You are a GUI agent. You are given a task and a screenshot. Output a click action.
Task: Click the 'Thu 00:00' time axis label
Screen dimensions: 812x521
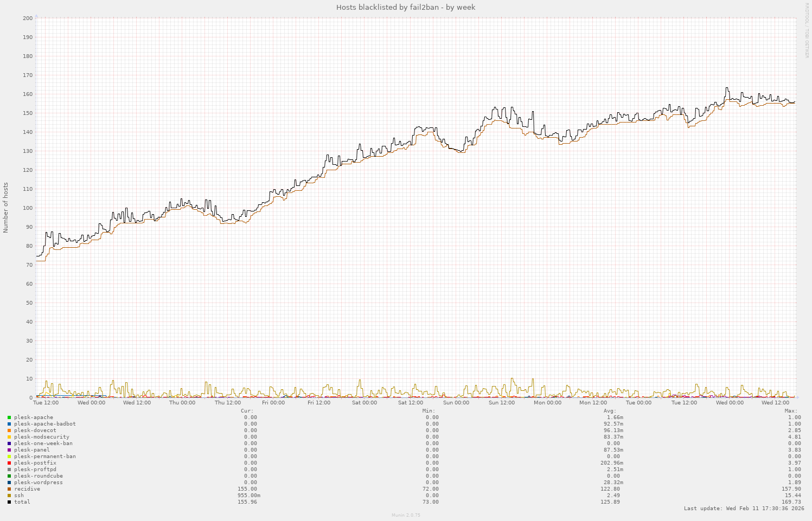point(182,403)
